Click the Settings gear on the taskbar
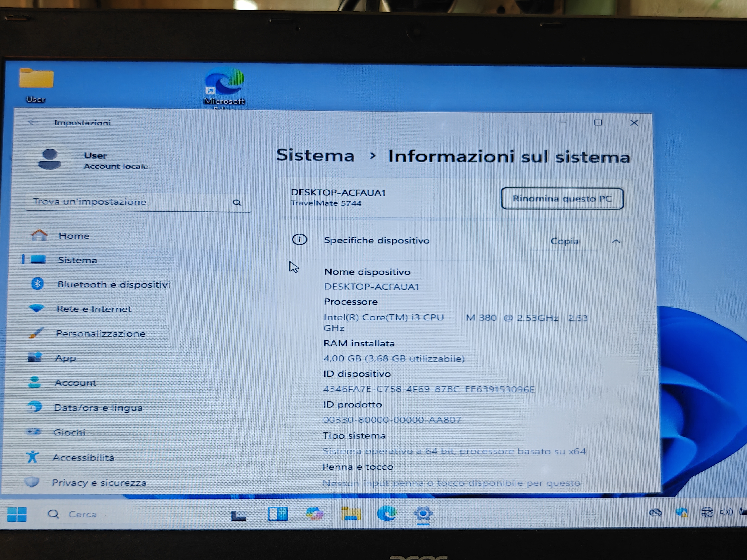747x560 pixels. click(x=423, y=513)
